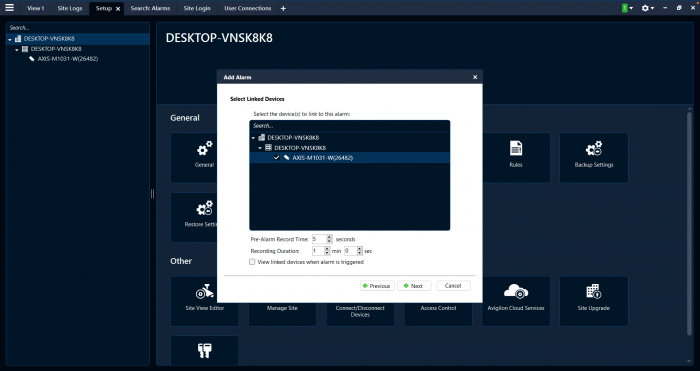Open the hamburger main menu
The width and height of the screenshot is (700, 371).
[x=9, y=8]
